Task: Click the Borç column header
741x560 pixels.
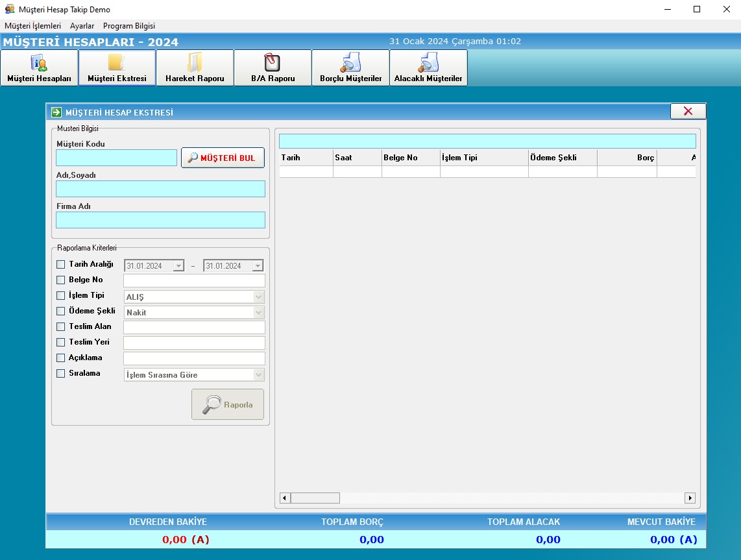Action: (627, 158)
